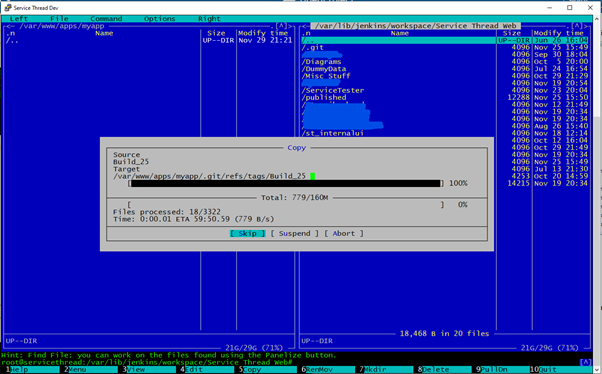Screen dimensions: 602x374
Task: Click the Total: 779/160M label
Action: [x=294, y=198]
